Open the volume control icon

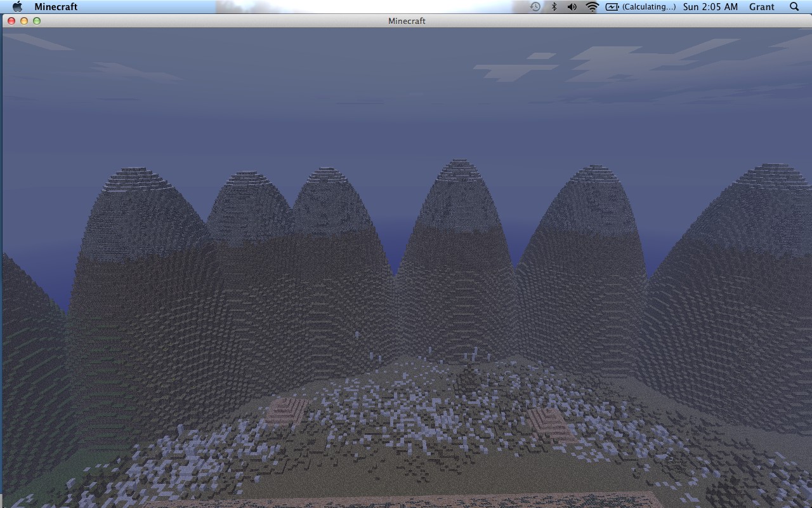pos(572,6)
